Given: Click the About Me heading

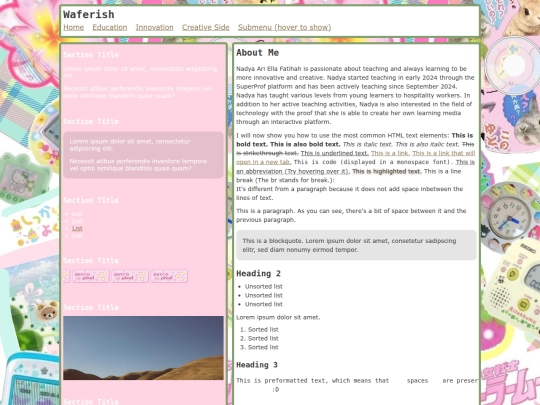Looking at the screenshot, I should [258, 53].
